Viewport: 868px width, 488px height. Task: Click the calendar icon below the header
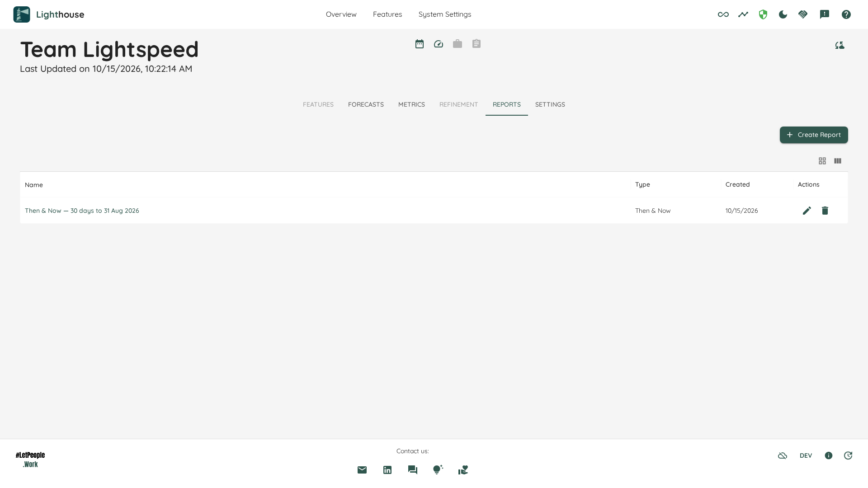[x=420, y=44]
